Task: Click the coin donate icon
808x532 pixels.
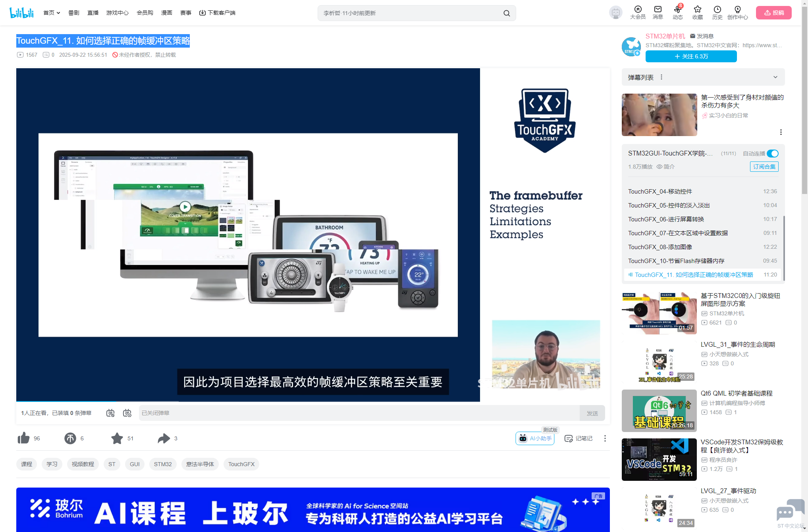Action: coord(70,438)
